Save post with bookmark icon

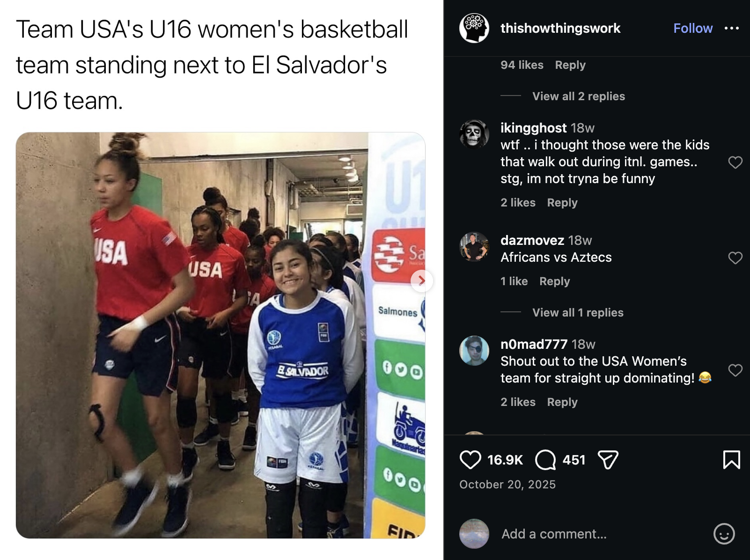(x=731, y=460)
